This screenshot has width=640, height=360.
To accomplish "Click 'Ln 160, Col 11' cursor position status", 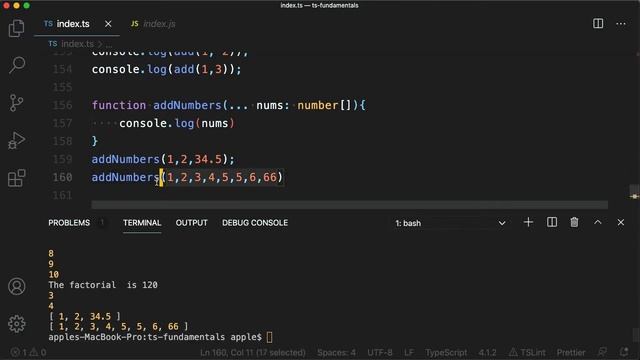I will [253, 352].
